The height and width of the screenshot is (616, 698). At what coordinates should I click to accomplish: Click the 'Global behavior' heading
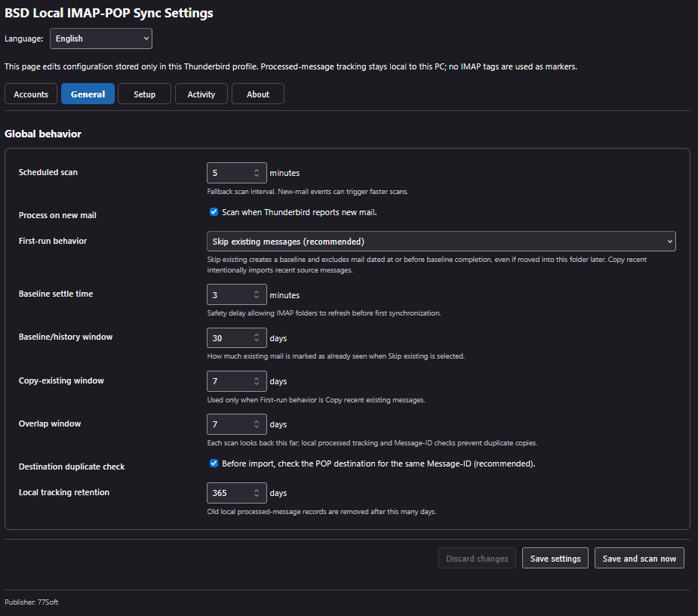pyautogui.click(x=43, y=134)
